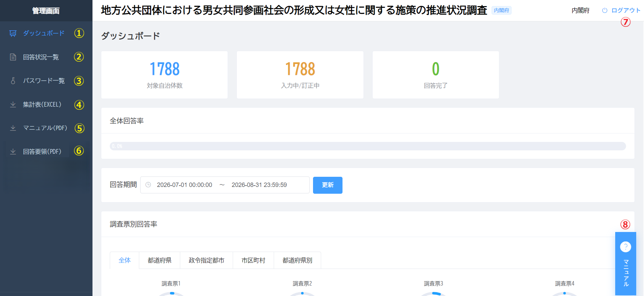644x296 pixels.
Task: Click the 調査票3 chart label
Action: click(433, 283)
